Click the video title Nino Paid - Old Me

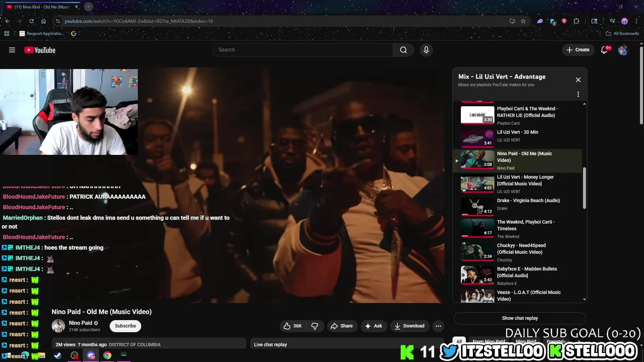point(102,312)
